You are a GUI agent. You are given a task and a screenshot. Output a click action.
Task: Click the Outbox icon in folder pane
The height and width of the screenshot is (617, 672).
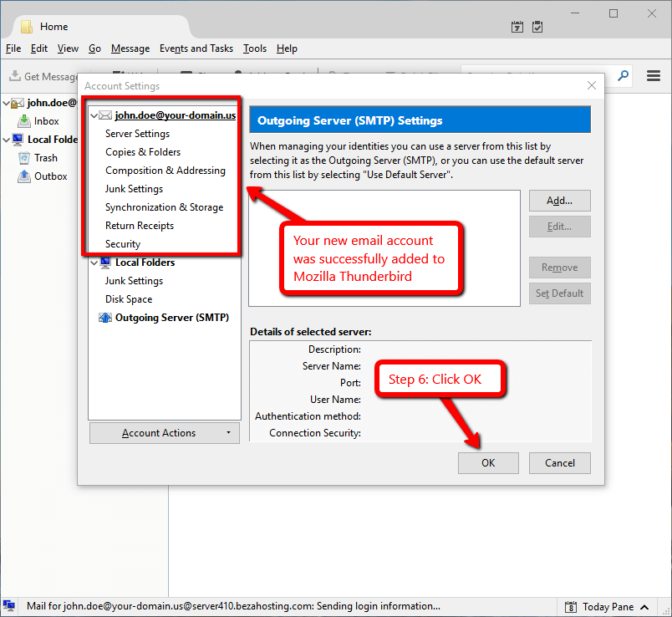click(24, 176)
